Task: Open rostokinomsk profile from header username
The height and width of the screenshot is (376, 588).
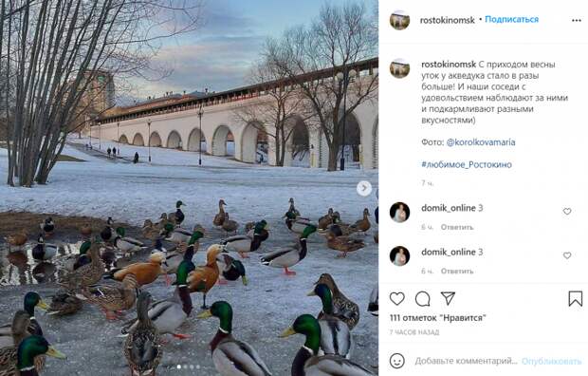Action: [x=447, y=20]
